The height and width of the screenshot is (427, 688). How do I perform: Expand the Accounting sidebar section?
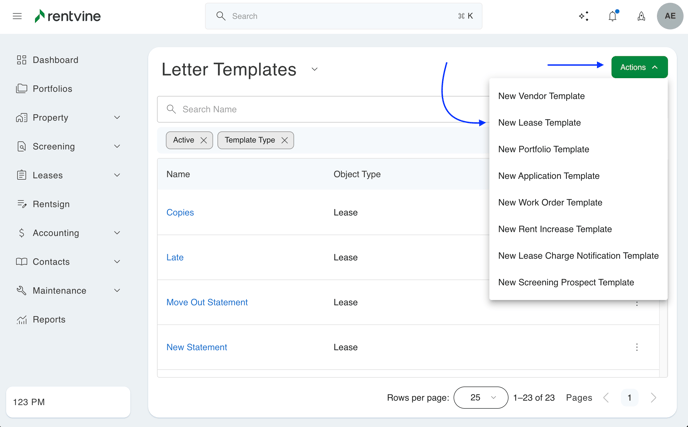(x=117, y=233)
